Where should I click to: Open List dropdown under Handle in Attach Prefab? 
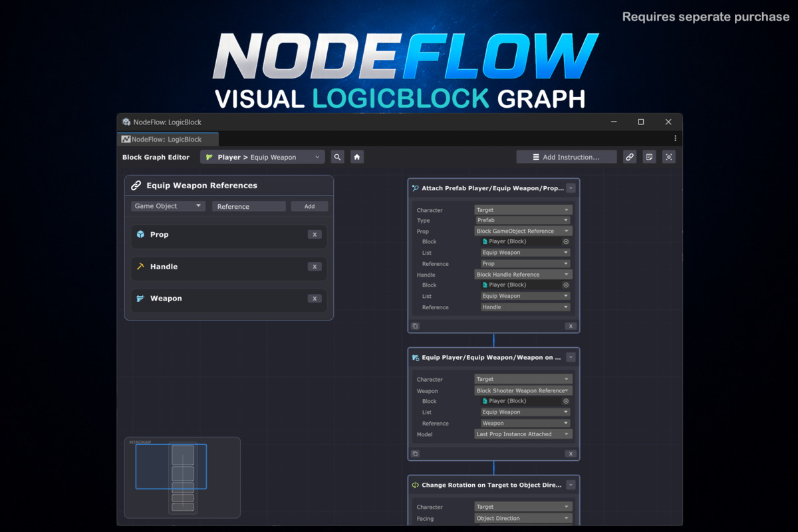coord(526,296)
